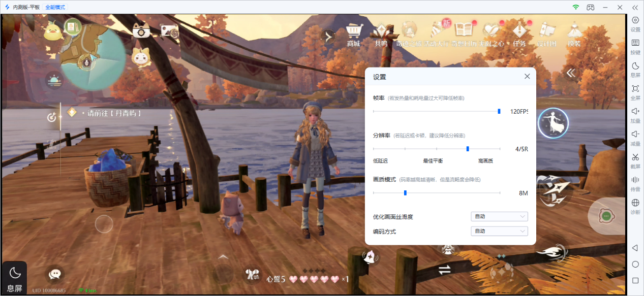Click the 帧率 slider handle at 120FPS
The image size is (644, 296).
(499, 112)
